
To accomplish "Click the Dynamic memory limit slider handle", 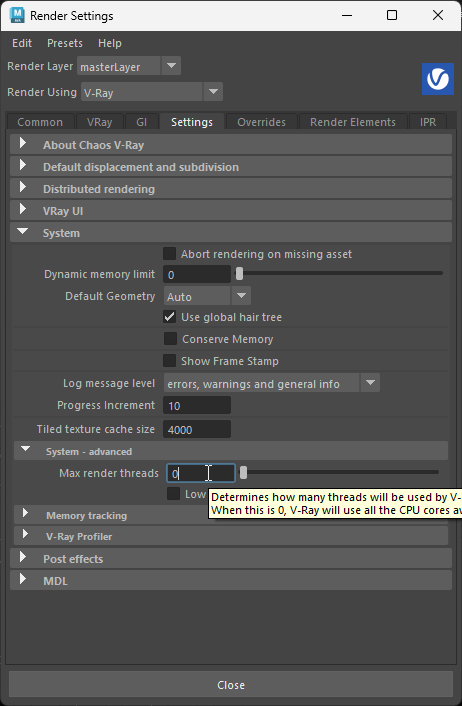I will pyautogui.click(x=240, y=273).
